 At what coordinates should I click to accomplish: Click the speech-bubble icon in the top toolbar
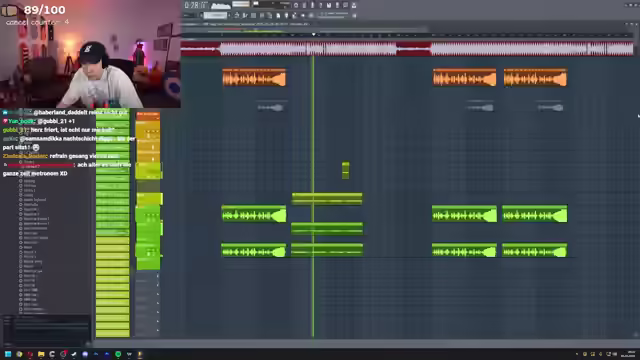(x=345, y=5)
